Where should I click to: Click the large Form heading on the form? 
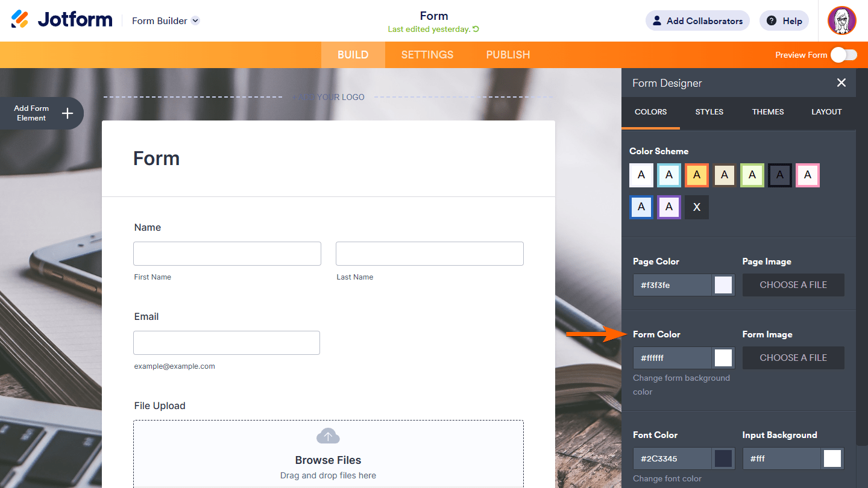(157, 158)
